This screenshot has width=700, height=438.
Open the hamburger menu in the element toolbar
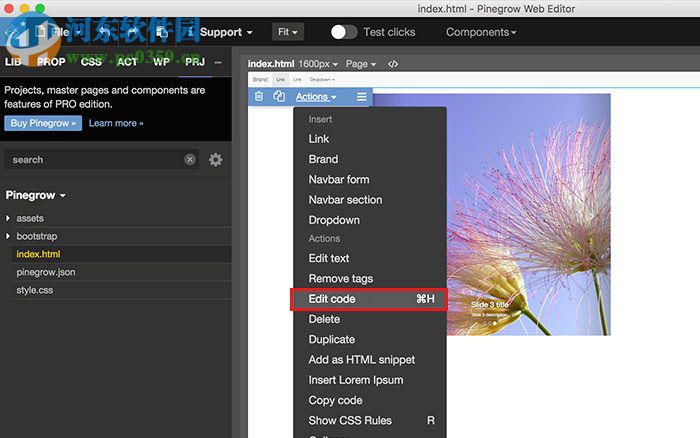362,96
